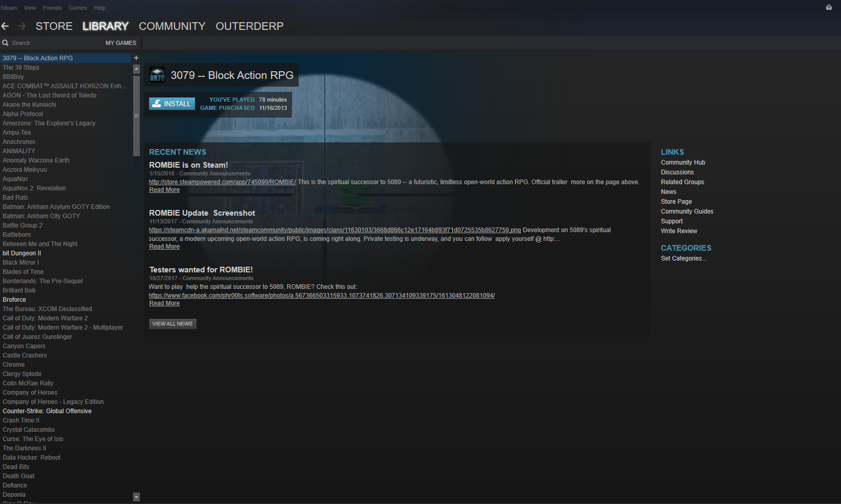Add a game with the plus icon
This screenshot has width=841, height=504.
(x=136, y=58)
